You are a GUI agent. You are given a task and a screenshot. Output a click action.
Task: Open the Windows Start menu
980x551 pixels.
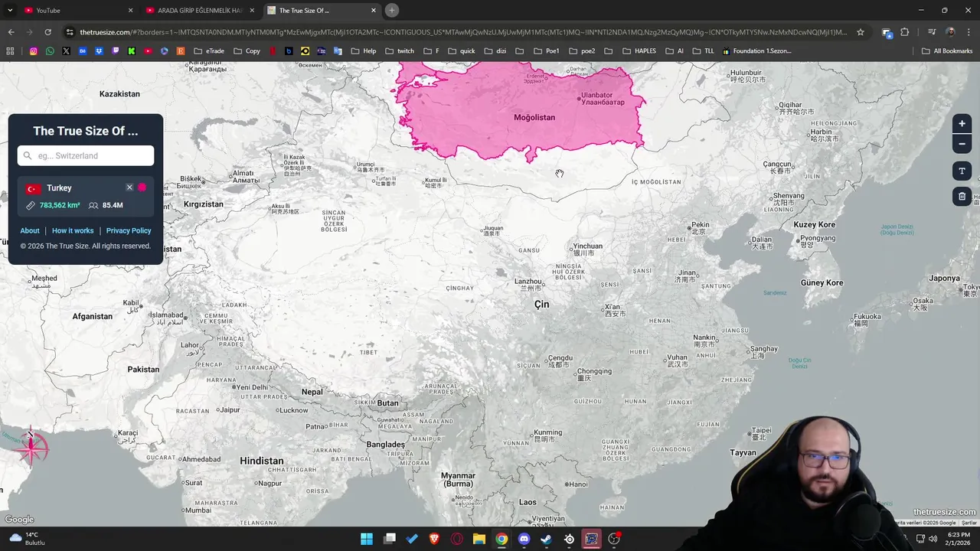click(367, 539)
